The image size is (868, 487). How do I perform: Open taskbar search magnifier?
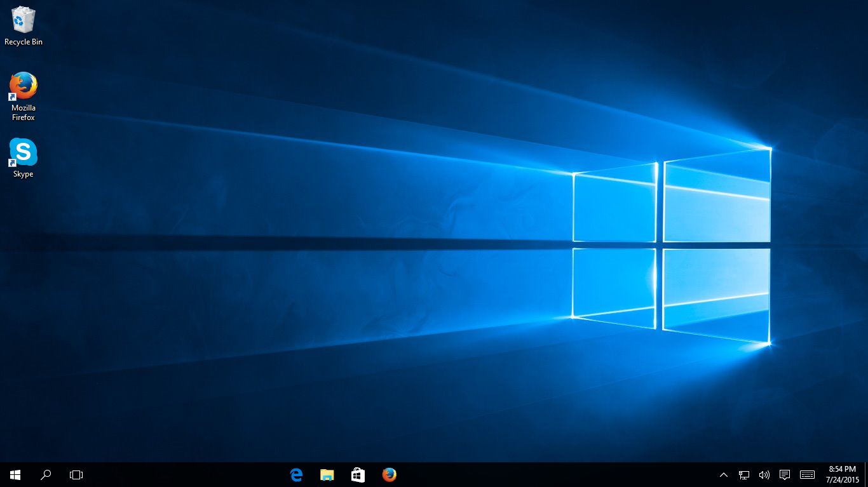(46, 475)
